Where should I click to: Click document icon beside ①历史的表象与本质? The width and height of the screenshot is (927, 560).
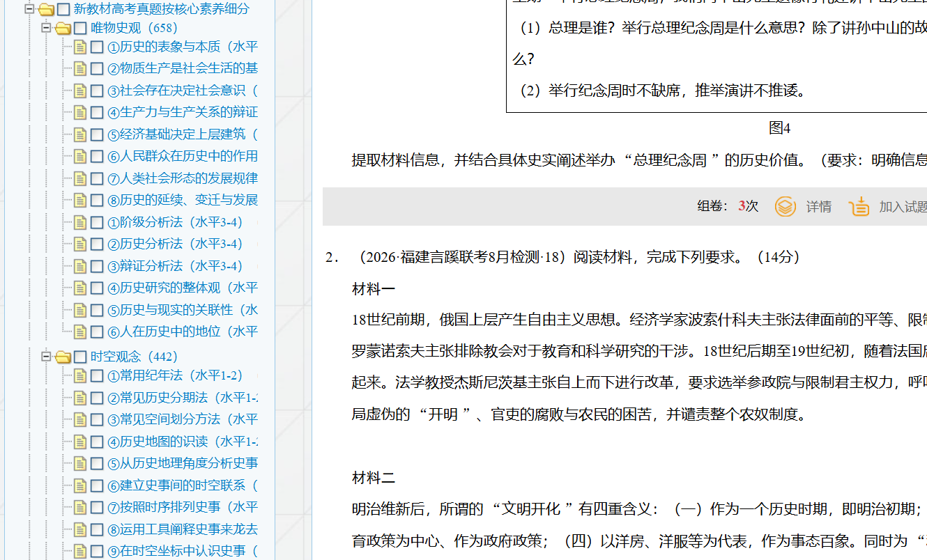click(80, 47)
